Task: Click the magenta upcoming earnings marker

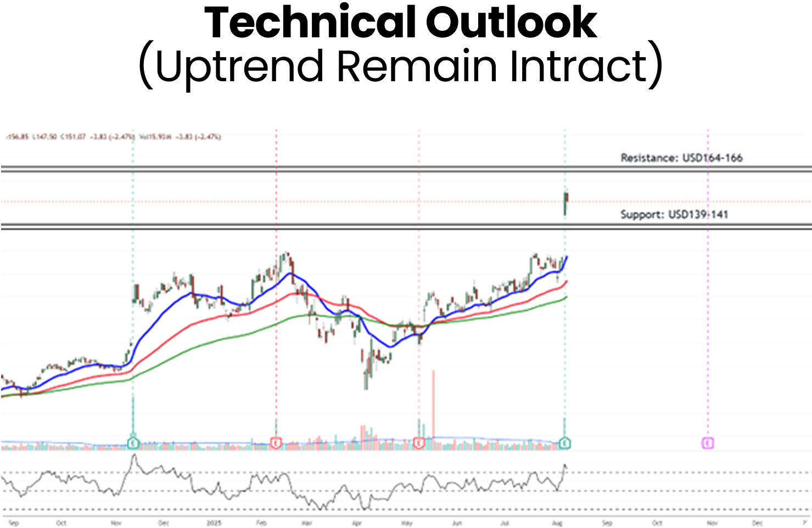Action: click(x=708, y=442)
